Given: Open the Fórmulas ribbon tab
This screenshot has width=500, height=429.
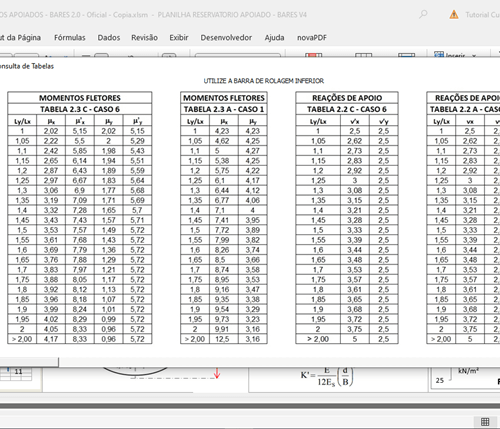Looking at the screenshot, I should point(70,38).
